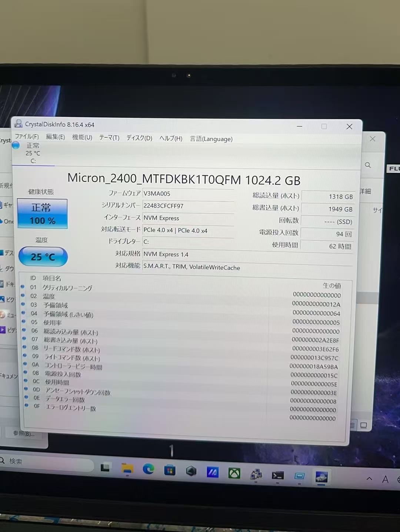Screen dimensions: 400x532
Task: Open Task View from the taskbar
Action: pyautogui.click(x=106, y=468)
